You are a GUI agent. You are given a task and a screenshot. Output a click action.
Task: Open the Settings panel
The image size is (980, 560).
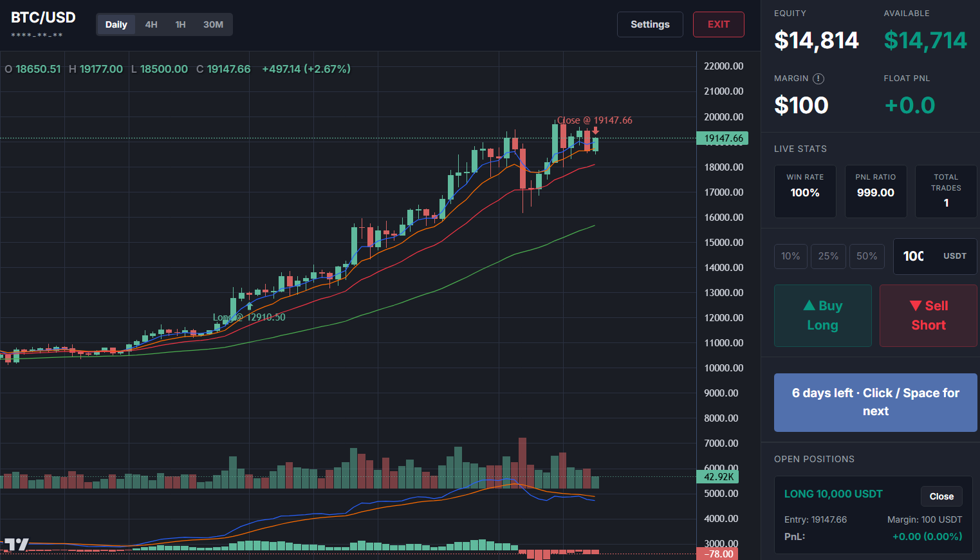click(650, 24)
